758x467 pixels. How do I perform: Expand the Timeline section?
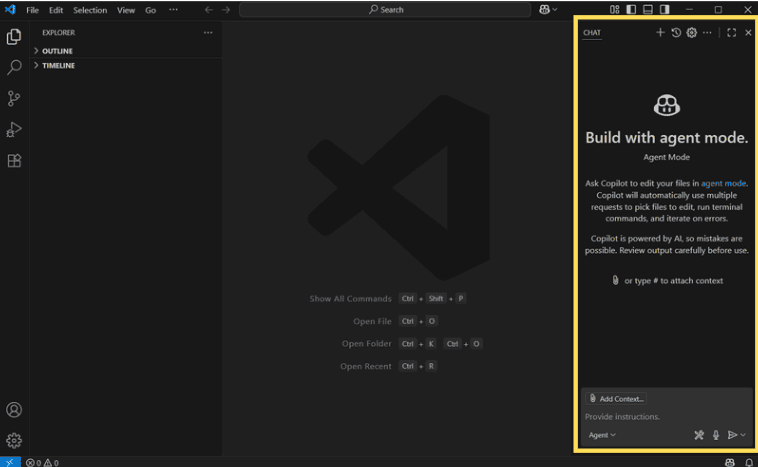click(126, 65)
